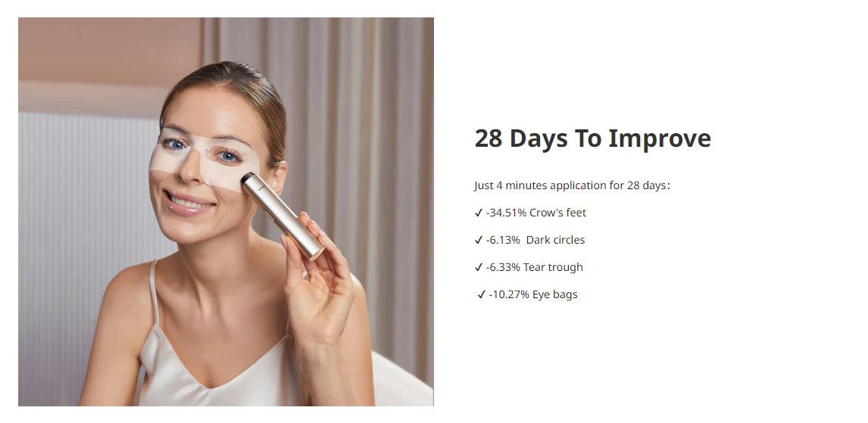The height and width of the screenshot is (423, 868).
Task: Select the gold eye device in photo
Action: click(x=283, y=216)
